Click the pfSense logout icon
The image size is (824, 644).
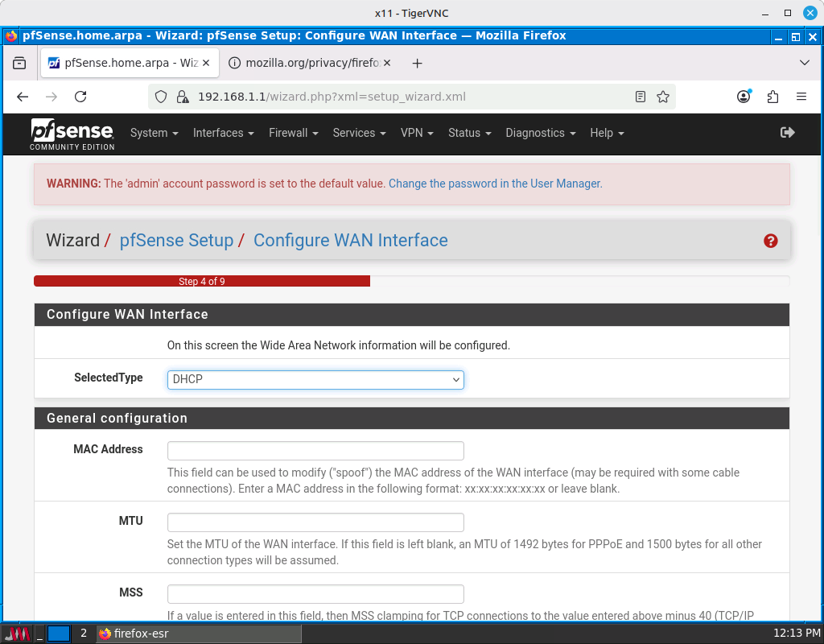pyautogui.click(x=787, y=133)
